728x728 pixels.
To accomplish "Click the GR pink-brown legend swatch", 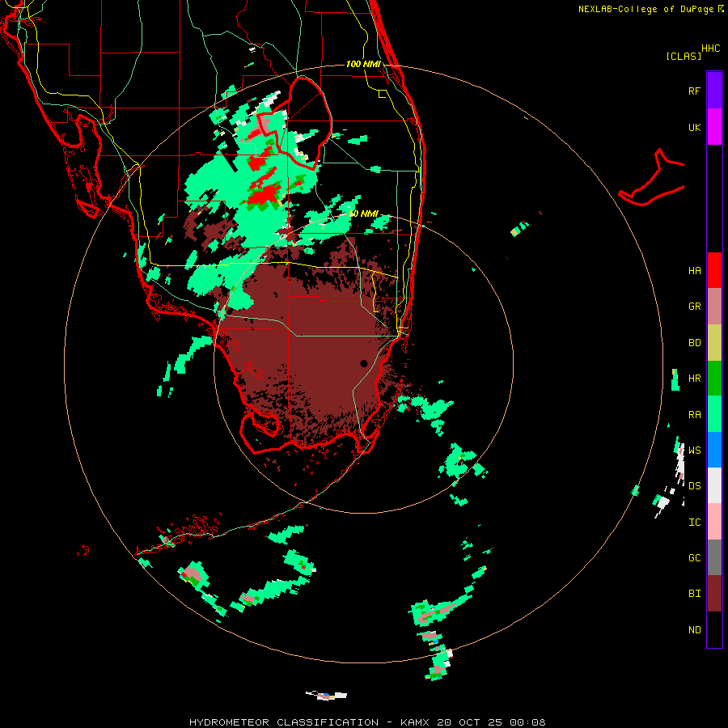I will [x=714, y=306].
